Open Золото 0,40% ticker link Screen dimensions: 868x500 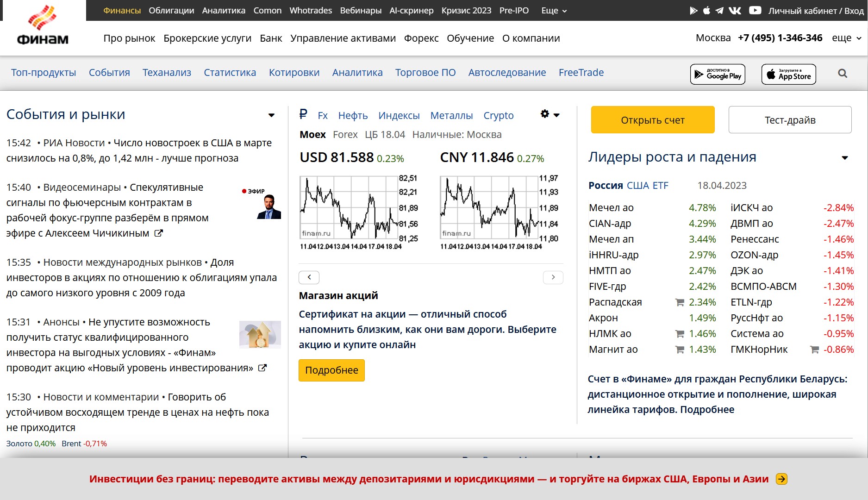click(x=31, y=444)
